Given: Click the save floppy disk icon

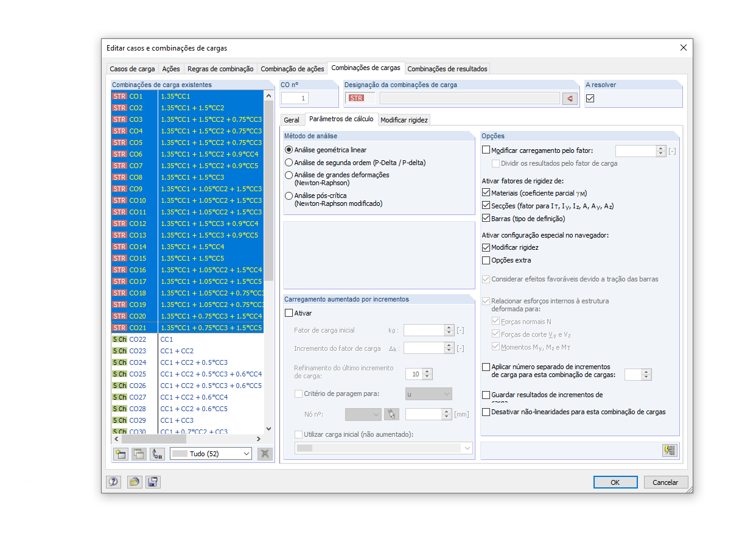Looking at the screenshot, I should coord(153,482).
